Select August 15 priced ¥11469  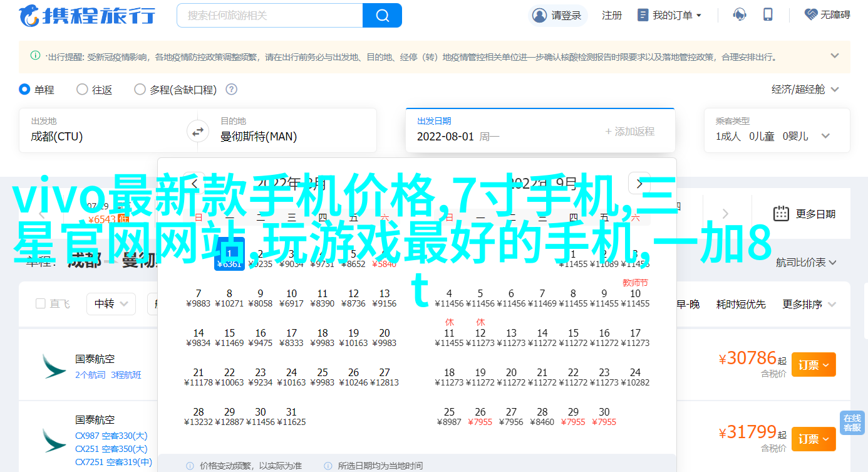click(x=229, y=337)
